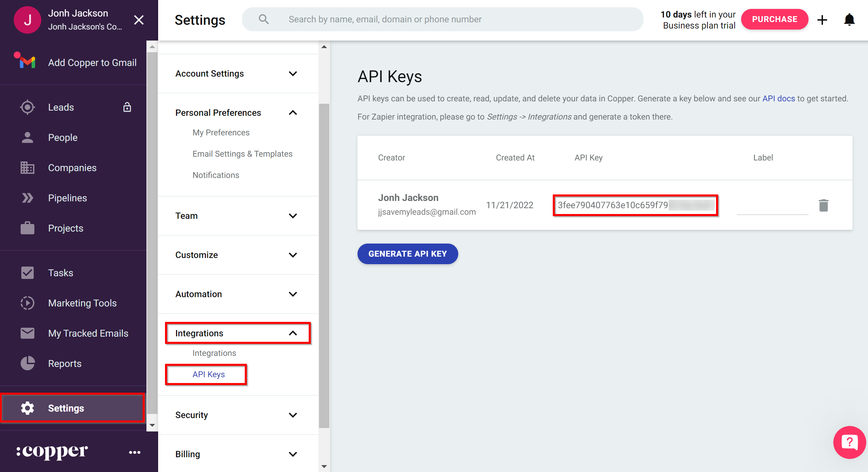Open Notifications settings
This screenshot has width=868, height=472.
tap(216, 175)
